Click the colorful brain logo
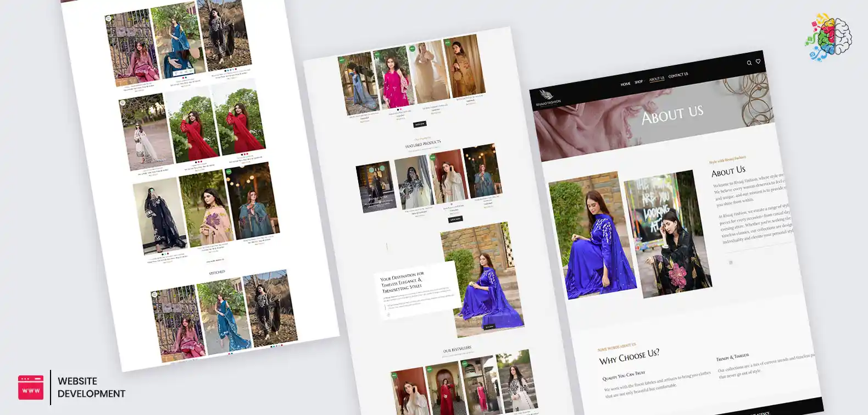 [828, 37]
